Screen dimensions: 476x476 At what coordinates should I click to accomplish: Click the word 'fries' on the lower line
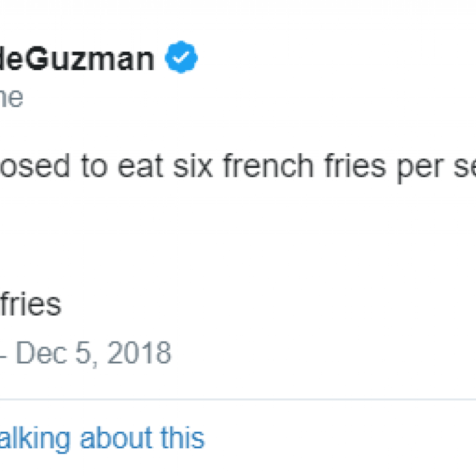pyautogui.click(x=31, y=303)
